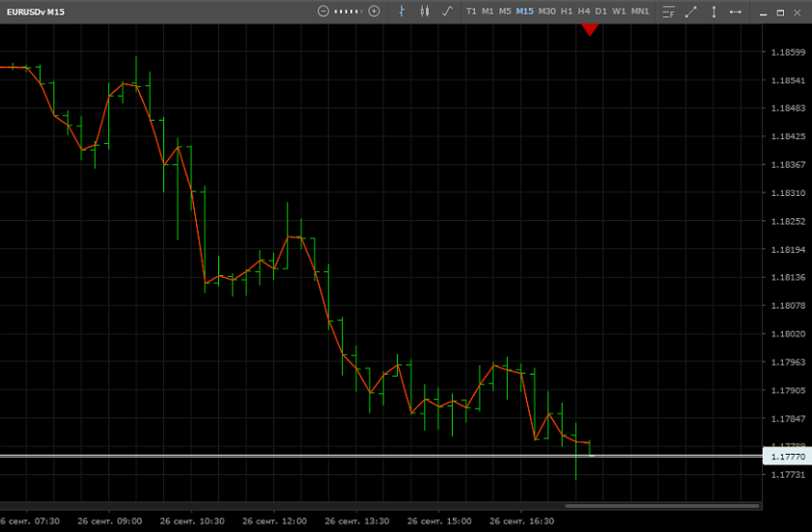Select the M1 timeframe
Image resolution: width=812 pixels, height=532 pixels.
pyautogui.click(x=488, y=12)
